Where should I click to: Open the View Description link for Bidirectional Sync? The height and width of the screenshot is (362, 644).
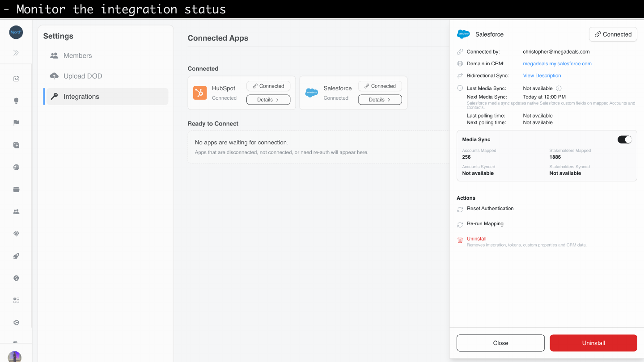pyautogui.click(x=542, y=76)
